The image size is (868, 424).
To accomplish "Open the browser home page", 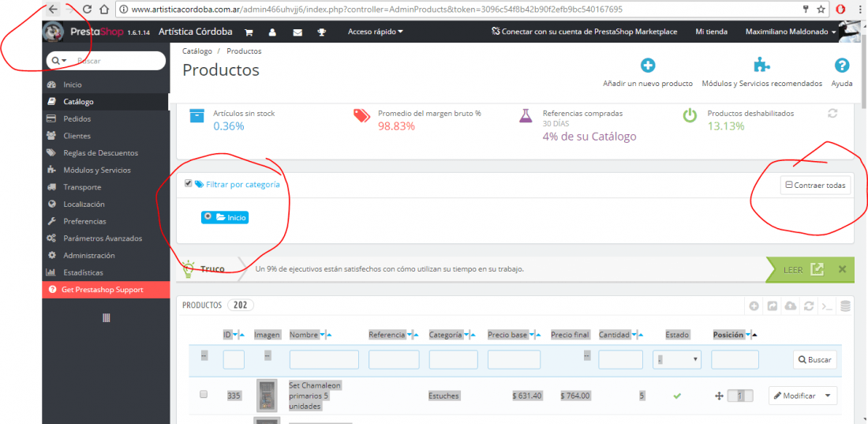I will coord(103,9).
